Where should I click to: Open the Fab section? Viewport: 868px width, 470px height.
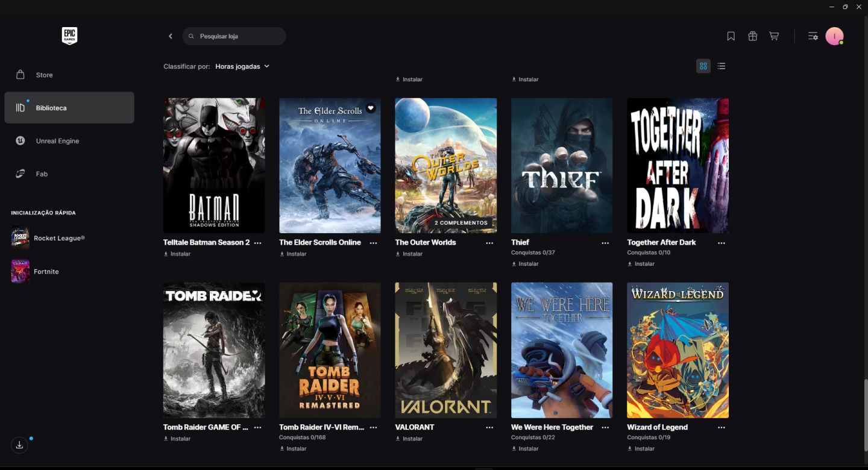click(x=69, y=174)
